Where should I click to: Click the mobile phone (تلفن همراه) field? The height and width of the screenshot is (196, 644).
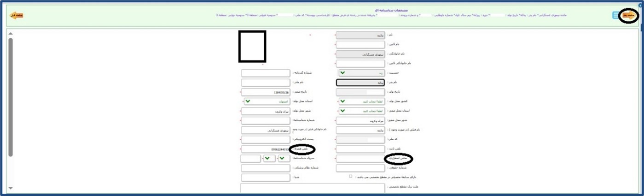click(265, 149)
